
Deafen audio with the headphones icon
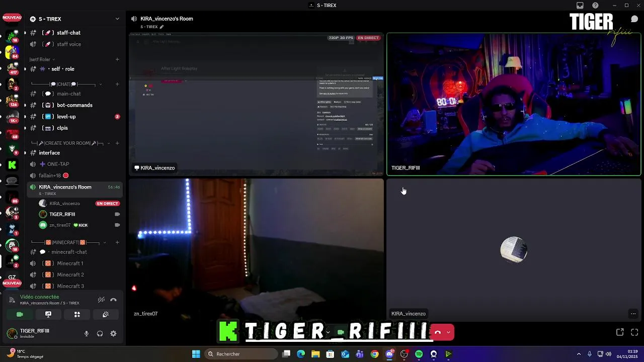100,333
